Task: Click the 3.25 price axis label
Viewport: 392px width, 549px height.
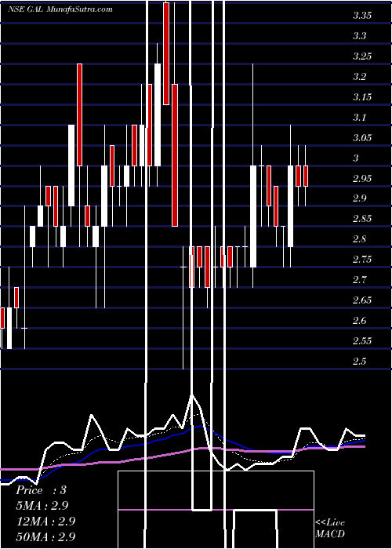Action: click(x=362, y=56)
